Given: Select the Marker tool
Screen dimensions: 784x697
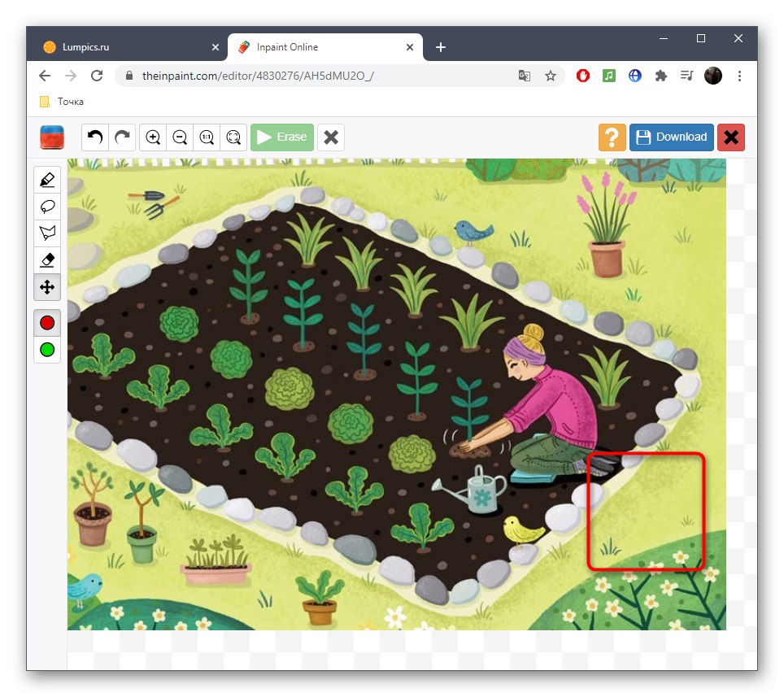Looking at the screenshot, I should 47,180.
